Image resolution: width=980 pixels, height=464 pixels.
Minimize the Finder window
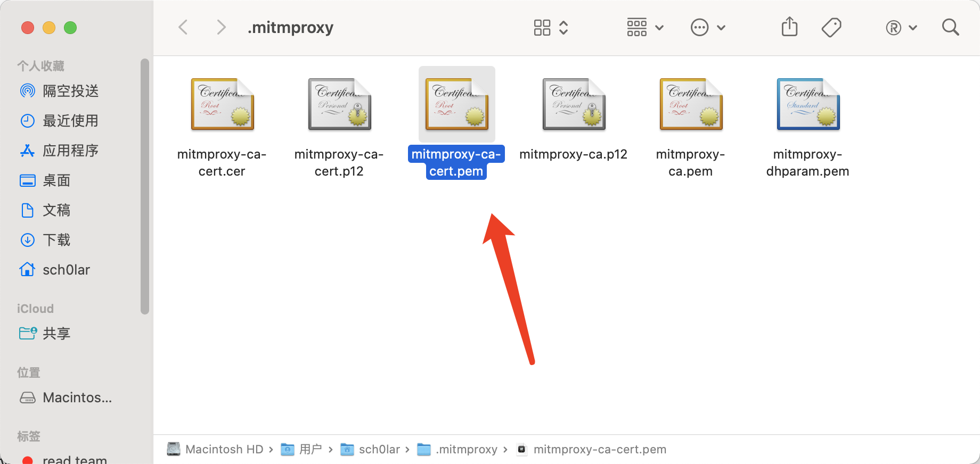pyautogui.click(x=49, y=28)
